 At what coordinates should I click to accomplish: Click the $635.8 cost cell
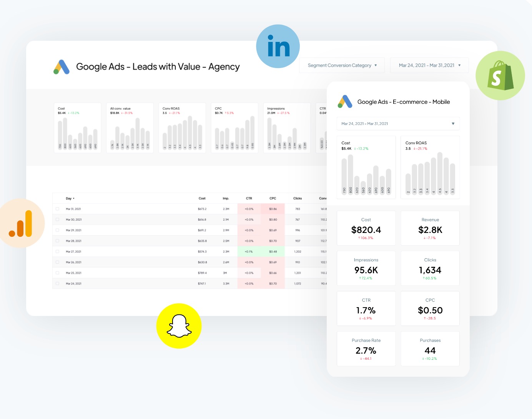[202, 241]
